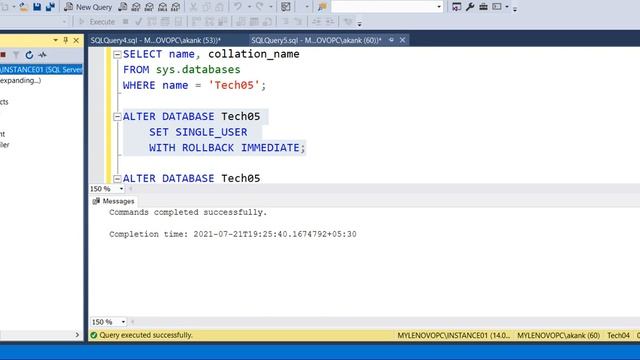This screenshot has width=640, height=360.
Task: Open the Solution Explorer window icon
Action: coord(456,7)
